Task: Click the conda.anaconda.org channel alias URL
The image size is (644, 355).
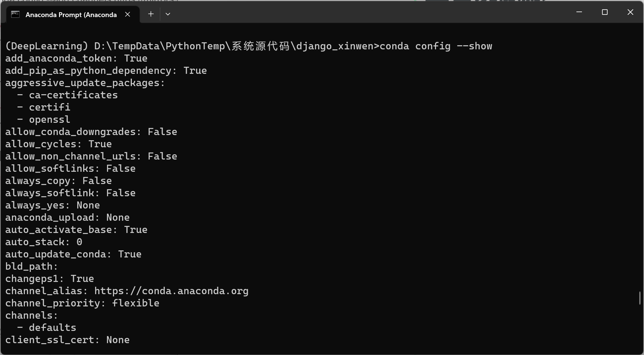Action: (x=171, y=291)
